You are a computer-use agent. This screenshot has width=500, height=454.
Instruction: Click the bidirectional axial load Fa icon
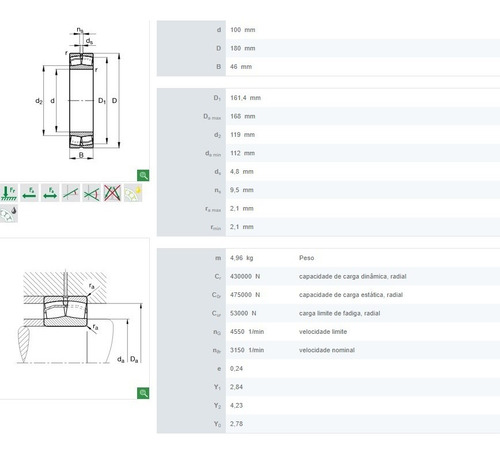point(50,193)
